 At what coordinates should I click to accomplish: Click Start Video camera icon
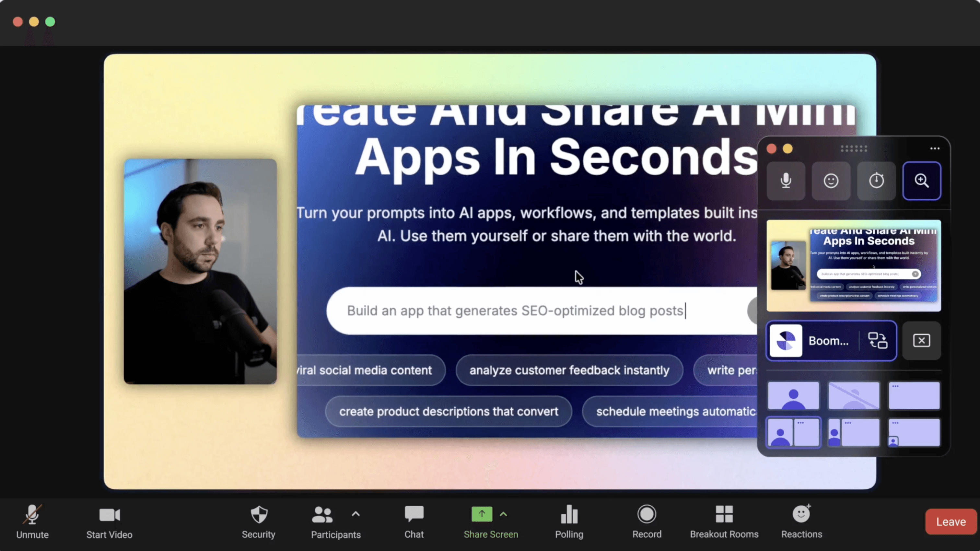tap(109, 515)
